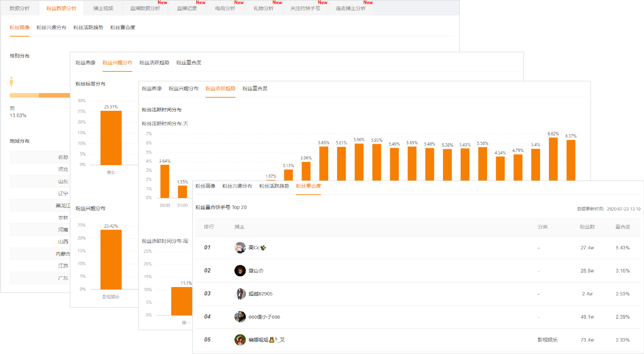Image resolution: width=644 pixels, height=354 pixels.
Task: Click rank number 03 in overlap table
Action: click(x=207, y=293)
